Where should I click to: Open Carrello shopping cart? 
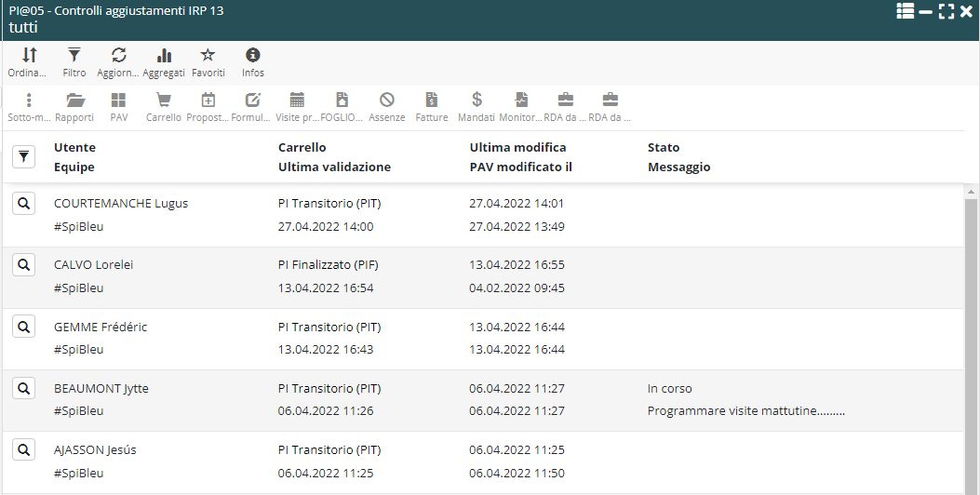[x=164, y=107]
